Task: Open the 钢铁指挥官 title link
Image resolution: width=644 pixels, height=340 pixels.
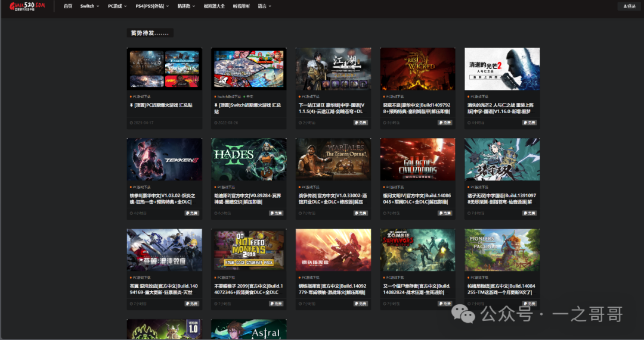Action: pos(333,289)
